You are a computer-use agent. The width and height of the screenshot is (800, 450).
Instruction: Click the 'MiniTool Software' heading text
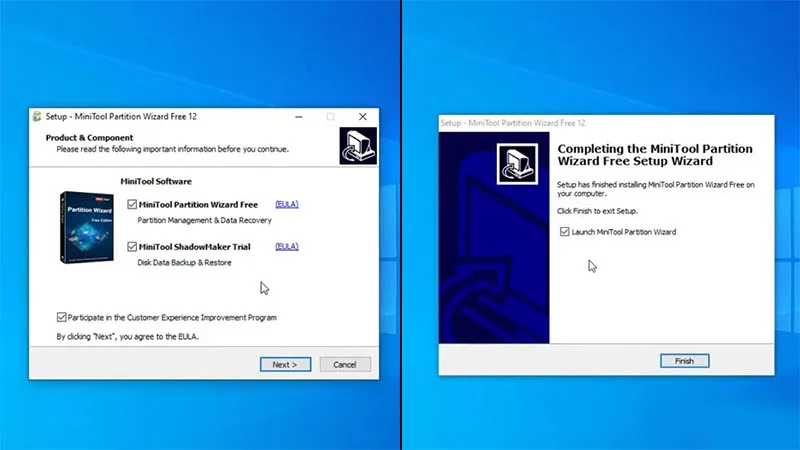click(x=156, y=181)
